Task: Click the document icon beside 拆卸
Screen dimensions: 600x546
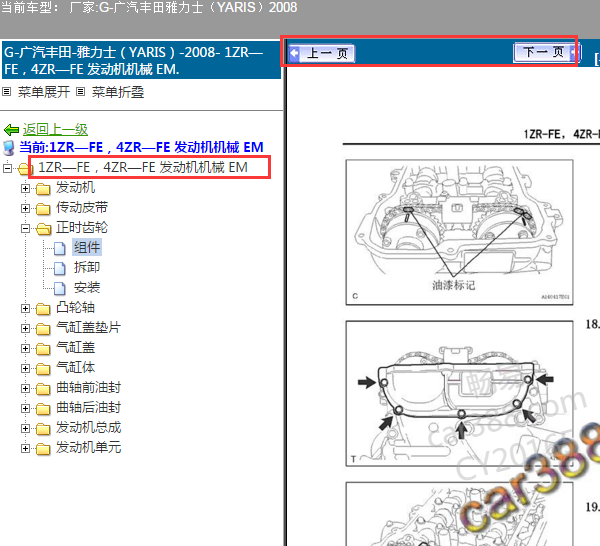Action: (60, 268)
